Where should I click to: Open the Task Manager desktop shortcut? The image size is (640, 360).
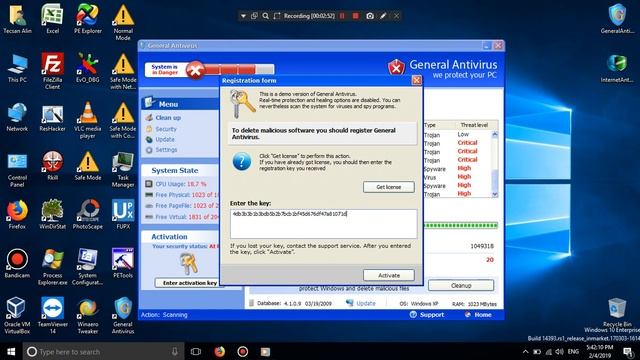(123, 169)
